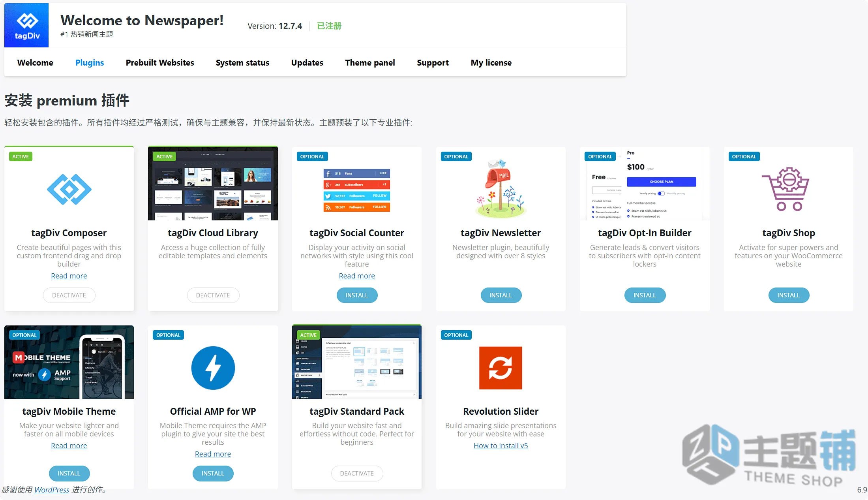Click the tagDiv Social Counter title
868x500 pixels.
pyautogui.click(x=357, y=233)
